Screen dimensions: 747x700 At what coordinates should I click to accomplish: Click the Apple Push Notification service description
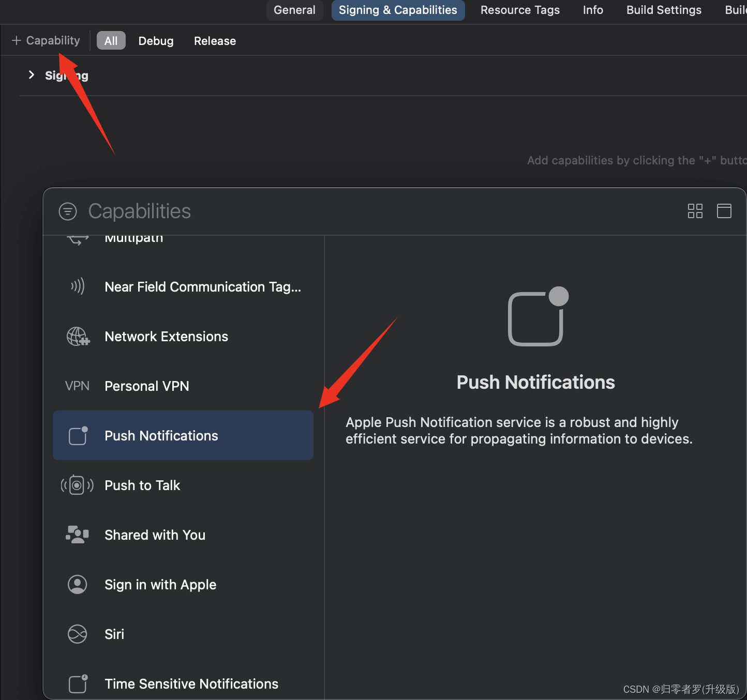[519, 431]
